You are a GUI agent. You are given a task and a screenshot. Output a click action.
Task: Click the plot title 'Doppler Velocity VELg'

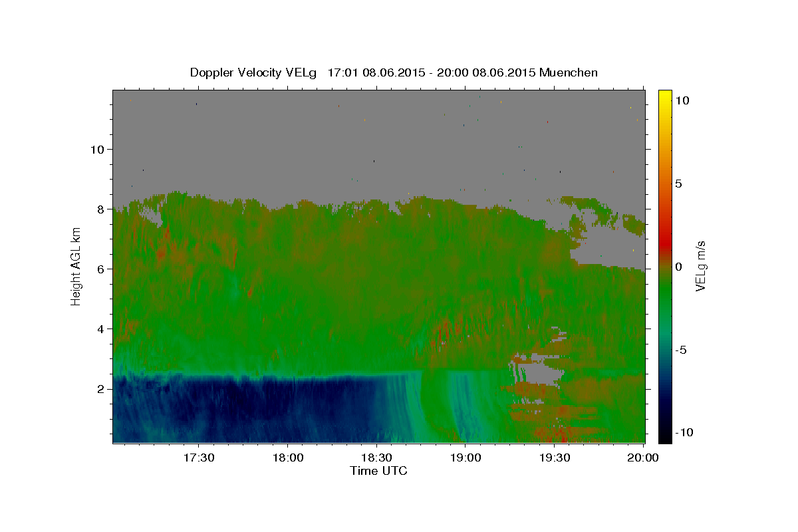[x=253, y=72]
